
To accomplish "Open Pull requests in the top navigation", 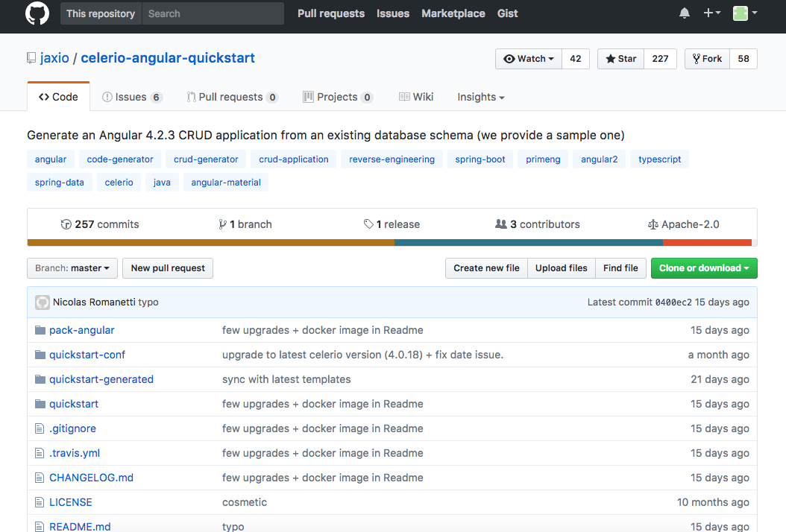I will point(331,13).
